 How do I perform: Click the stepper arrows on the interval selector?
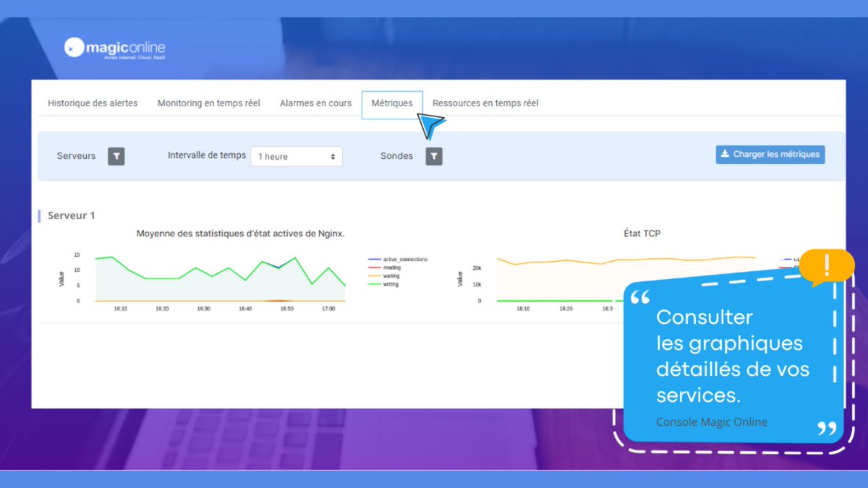coord(334,156)
